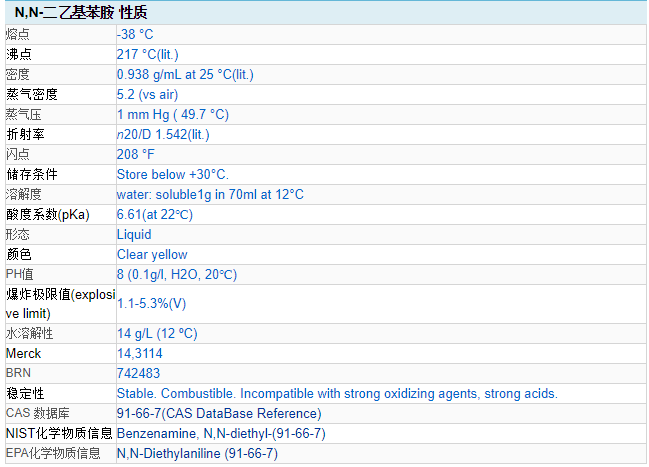The width and height of the screenshot is (649, 467).
Task: Click the CAS DataBase Reference link
Action: click(219, 413)
